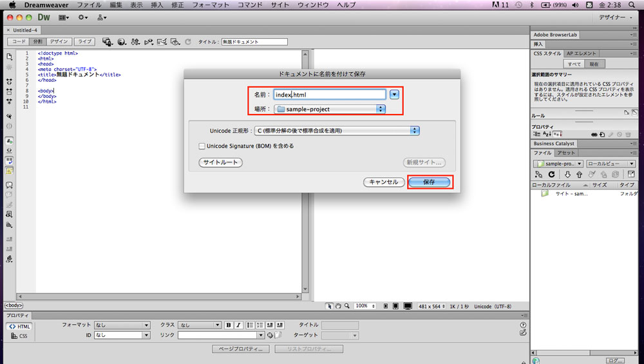This screenshot has width=644, height=364.
Task: Click the collapse full tag icon
Action: pyautogui.click(x=9, y=81)
